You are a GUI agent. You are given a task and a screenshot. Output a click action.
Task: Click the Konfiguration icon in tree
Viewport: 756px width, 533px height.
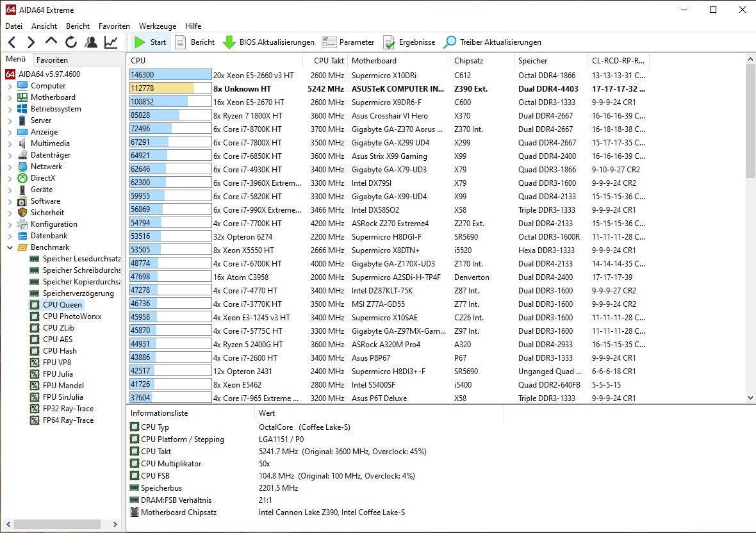coord(22,224)
